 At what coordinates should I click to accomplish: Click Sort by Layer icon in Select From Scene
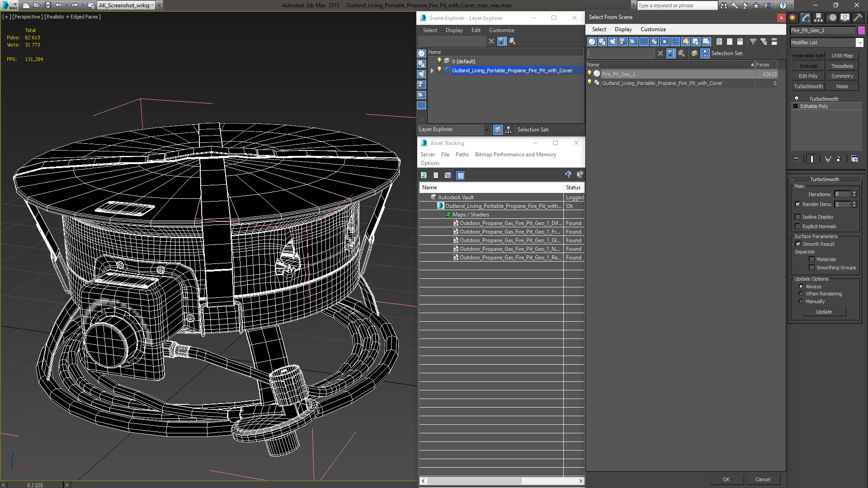pyautogui.click(x=694, y=53)
